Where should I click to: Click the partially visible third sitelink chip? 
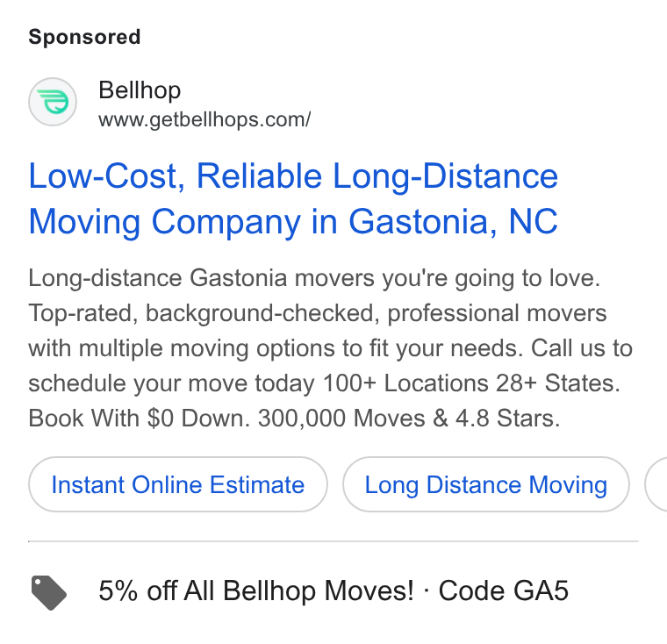(656, 484)
